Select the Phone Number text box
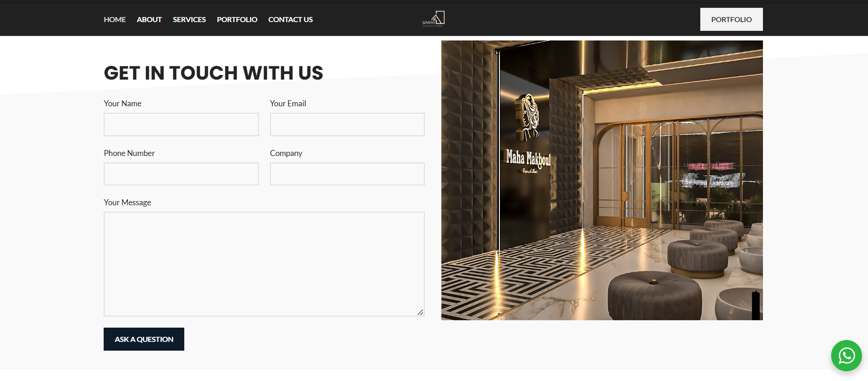 [181, 174]
